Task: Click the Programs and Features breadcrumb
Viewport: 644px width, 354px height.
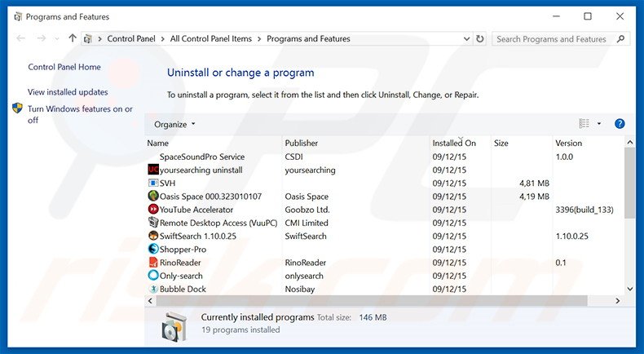Action: click(x=308, y=38)
